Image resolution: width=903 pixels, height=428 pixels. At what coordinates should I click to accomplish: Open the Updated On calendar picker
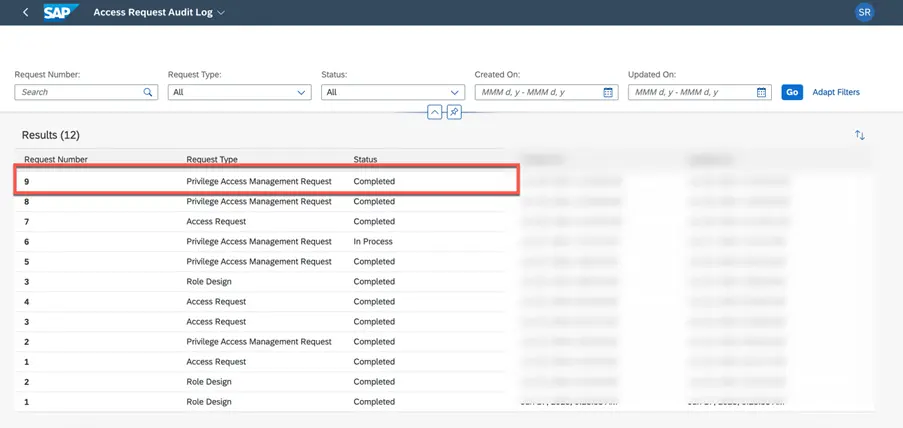point(761,92)
